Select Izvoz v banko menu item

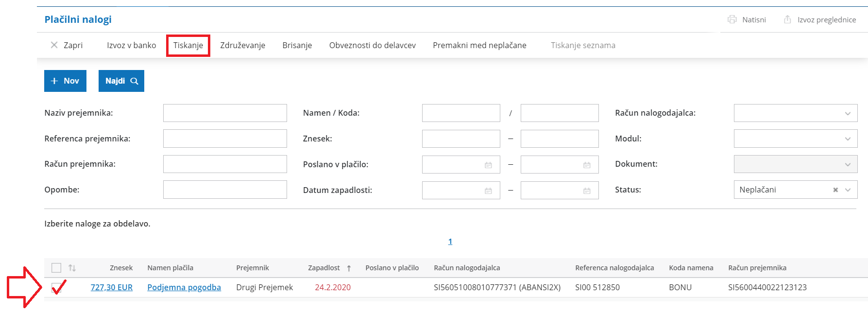(131, 45)
